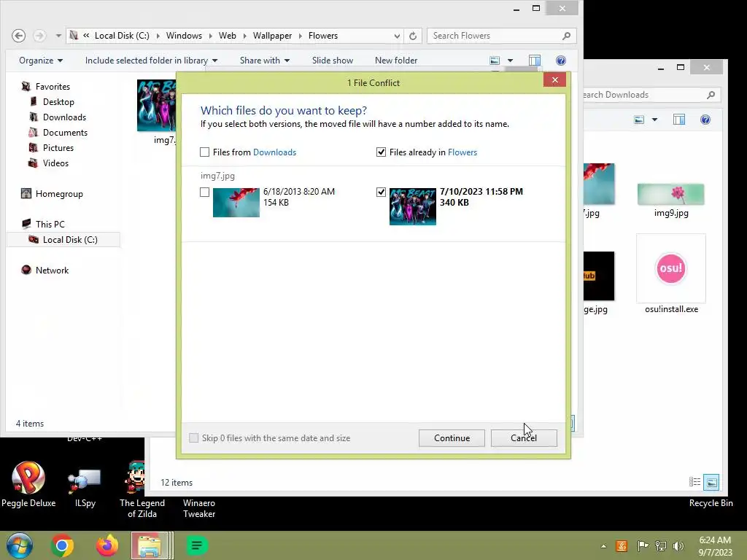Select the red flower thumbnail in dialog
This screenshot has height=560, width=747.
(x=236, y=203)
